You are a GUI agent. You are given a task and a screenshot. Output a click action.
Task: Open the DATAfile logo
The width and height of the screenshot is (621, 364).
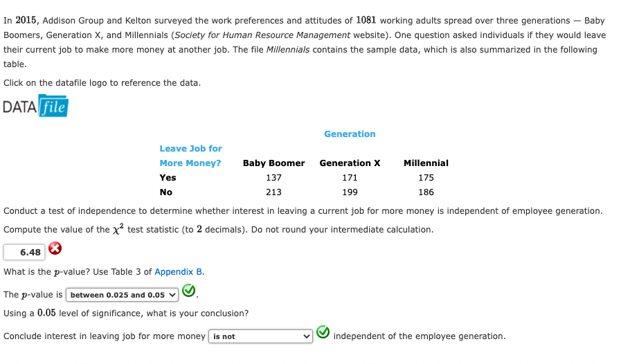tap(35, 106)
